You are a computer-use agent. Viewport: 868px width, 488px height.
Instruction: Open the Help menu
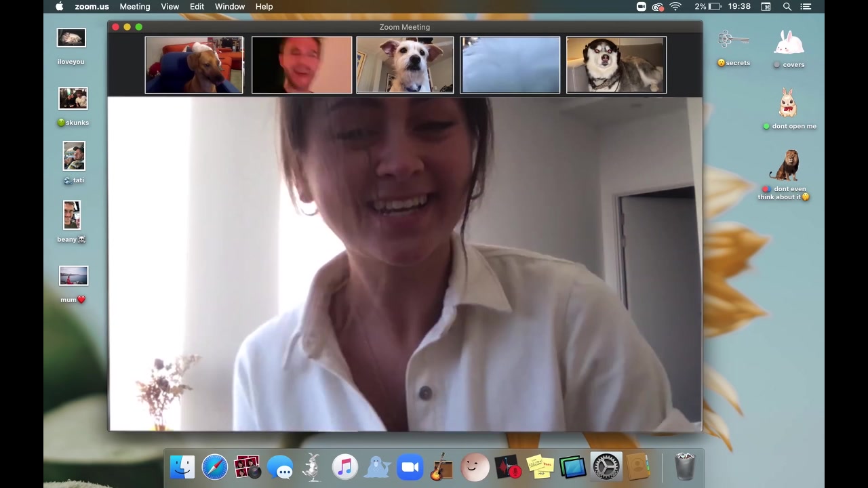pyautogui.click(x=264, y=7)
